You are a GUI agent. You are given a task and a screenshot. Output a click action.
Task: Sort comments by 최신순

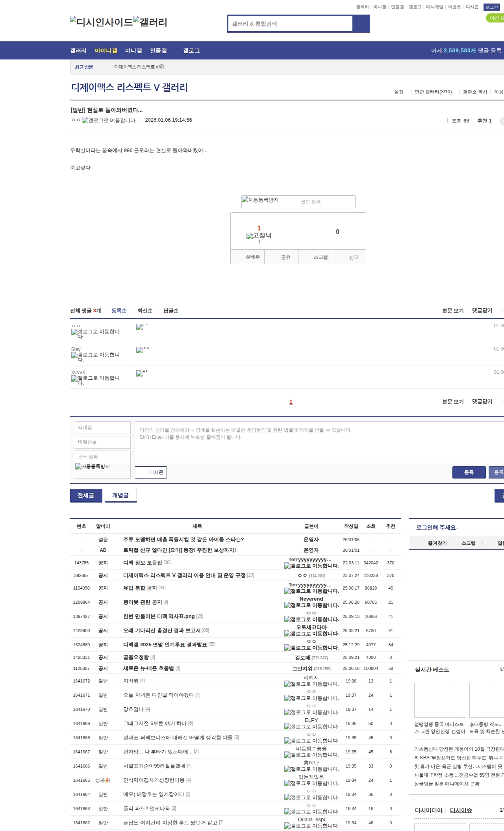145,311
